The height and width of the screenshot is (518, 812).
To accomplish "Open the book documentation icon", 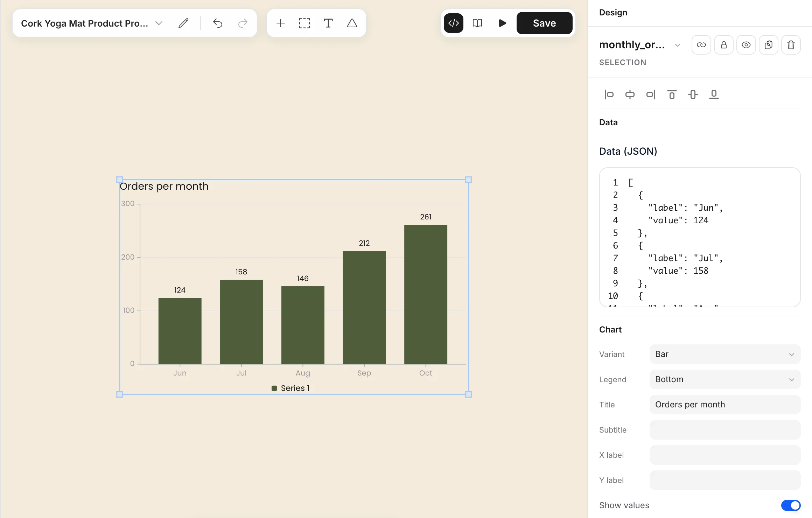I will [x=477, y=23].
